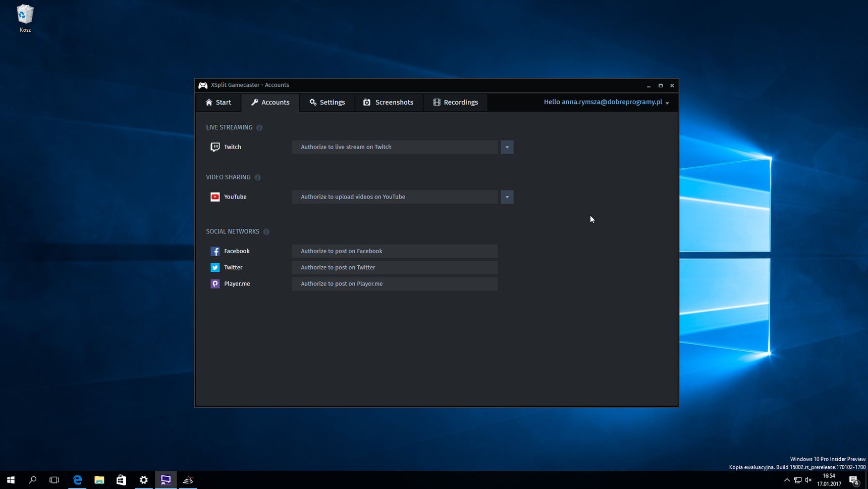Expand the YouTube authorization dropdown arrow
The width and height of the screenshot is (868, 489).
(x=507, y=197)
